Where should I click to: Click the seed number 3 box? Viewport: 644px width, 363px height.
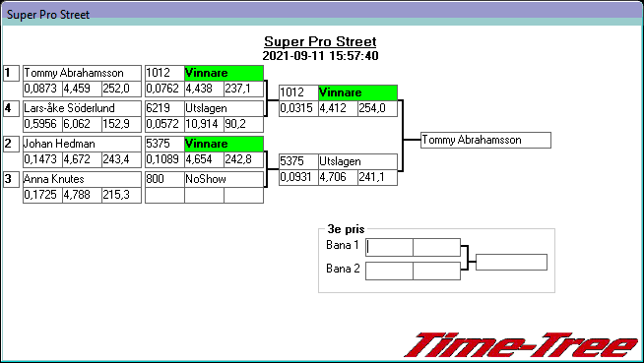[11, 179]
